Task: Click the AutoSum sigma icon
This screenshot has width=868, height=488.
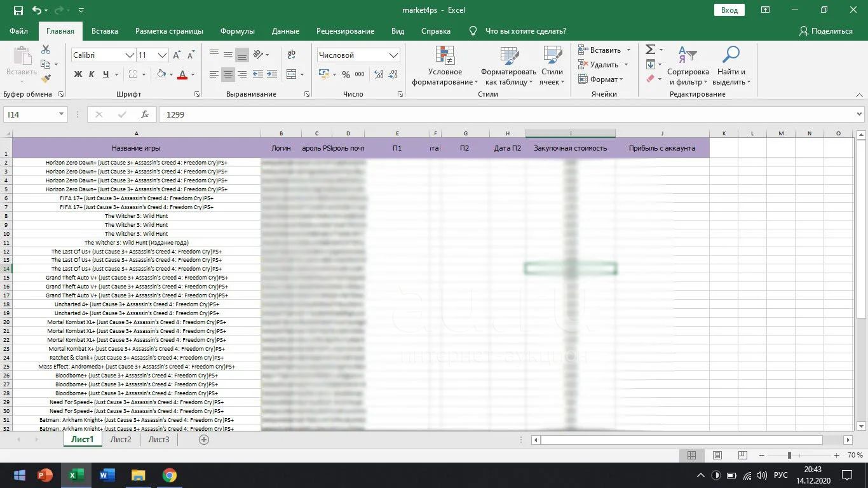Action: 650,50
